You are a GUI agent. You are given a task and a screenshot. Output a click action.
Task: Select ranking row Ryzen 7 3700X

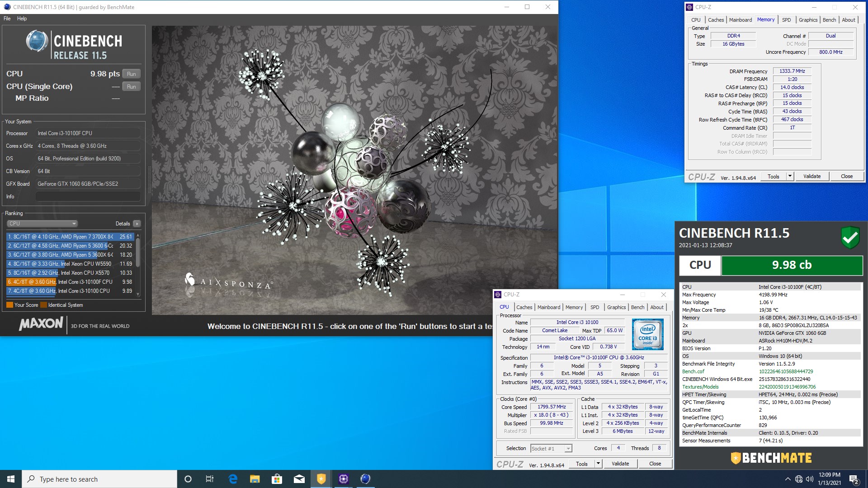click(x=70, y=237)
